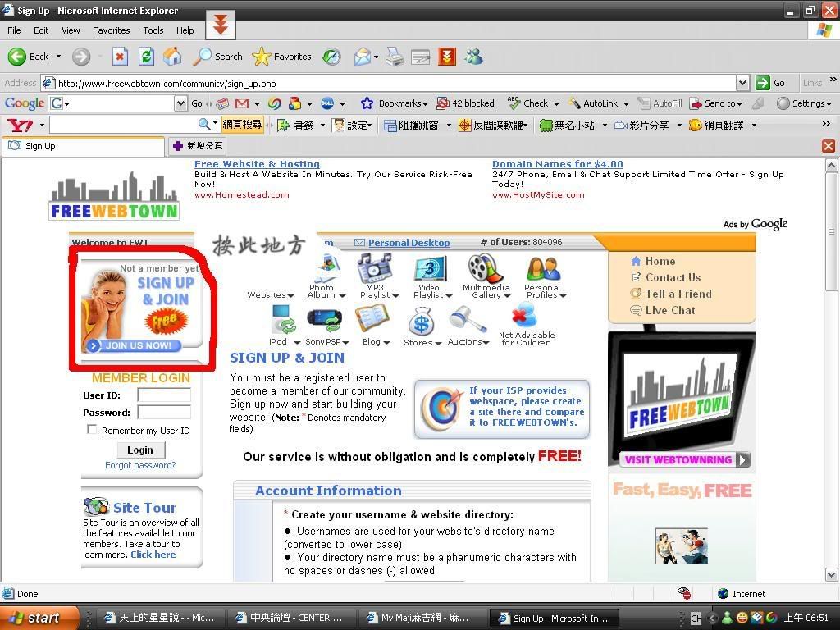This screenshot has height=630, width=840.
Task: Click the Password input field
Action: coord(164,412)
